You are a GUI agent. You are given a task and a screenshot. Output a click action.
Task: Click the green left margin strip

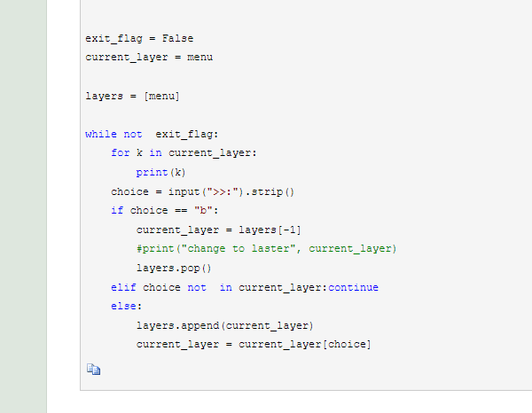(x=23, y=204)
